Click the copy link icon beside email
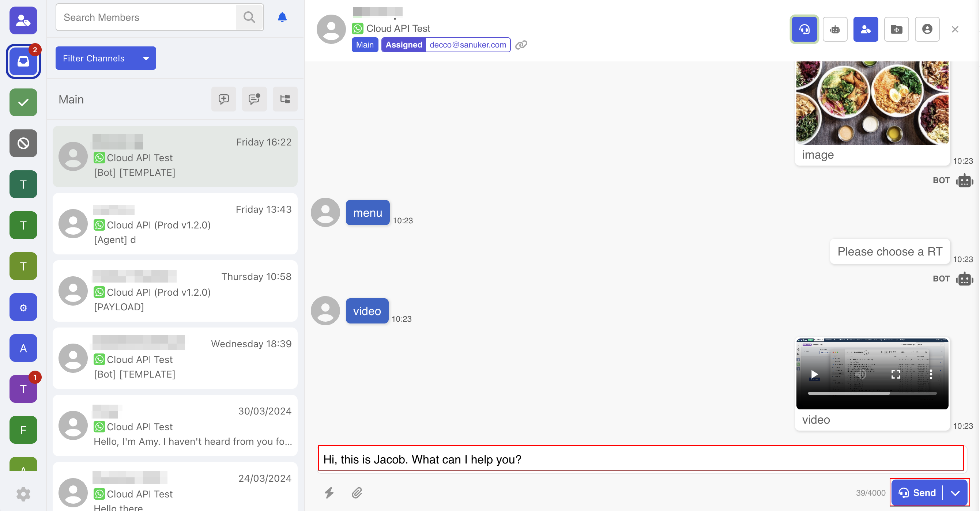The width and height of the screenshot is (980, 511). (x=521, y=45)
